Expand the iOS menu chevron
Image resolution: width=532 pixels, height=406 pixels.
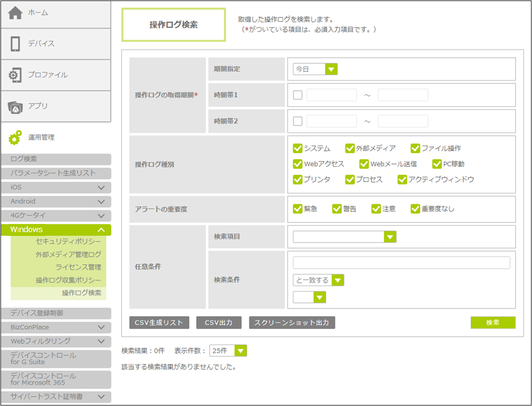(101, 187)
